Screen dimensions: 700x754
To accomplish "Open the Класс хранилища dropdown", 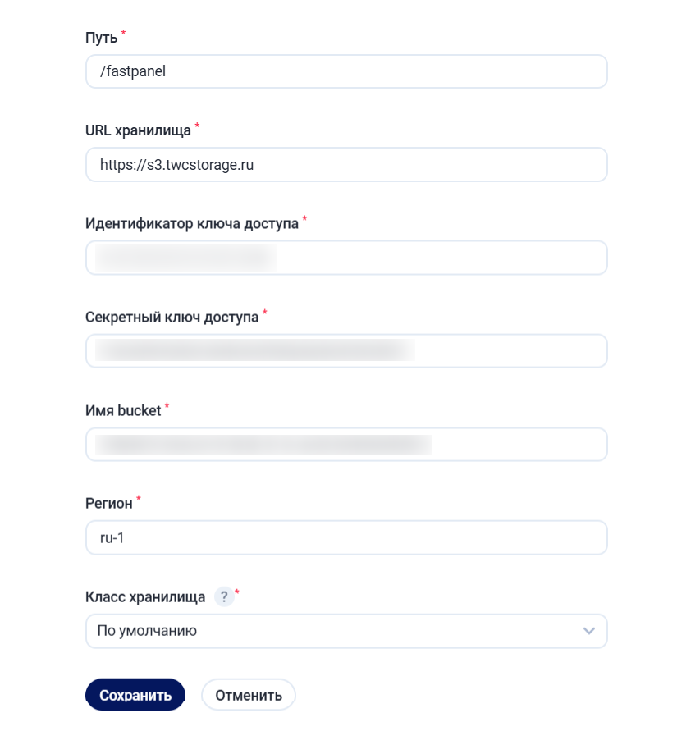I will coord(345,631).
